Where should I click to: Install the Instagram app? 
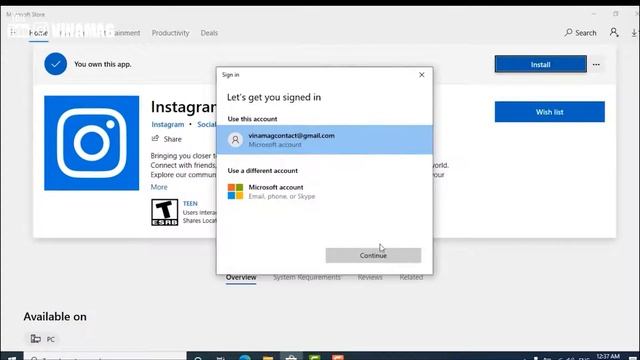tap(540, 64)
